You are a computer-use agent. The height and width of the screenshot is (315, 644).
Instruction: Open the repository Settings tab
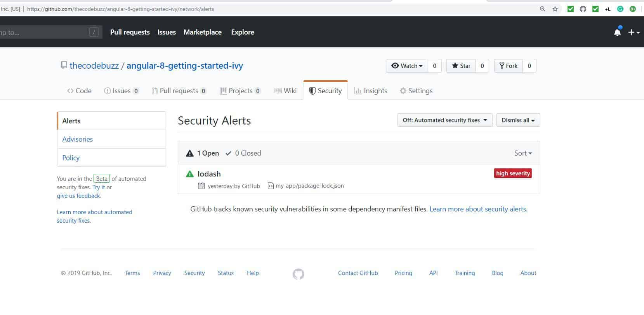tap(416, 91)
